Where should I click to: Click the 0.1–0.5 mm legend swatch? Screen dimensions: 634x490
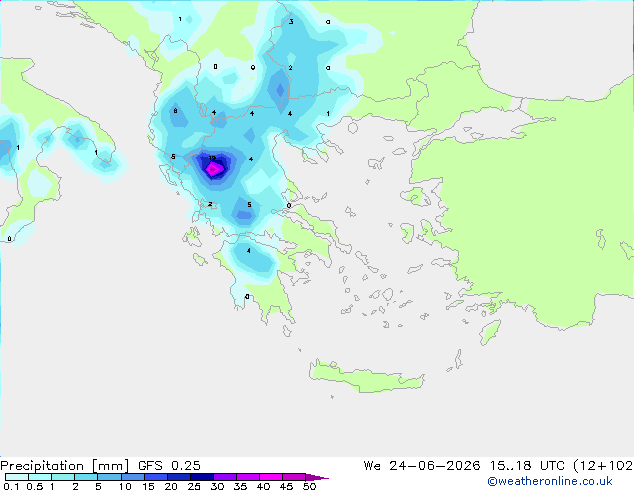(x=17, y=477)
